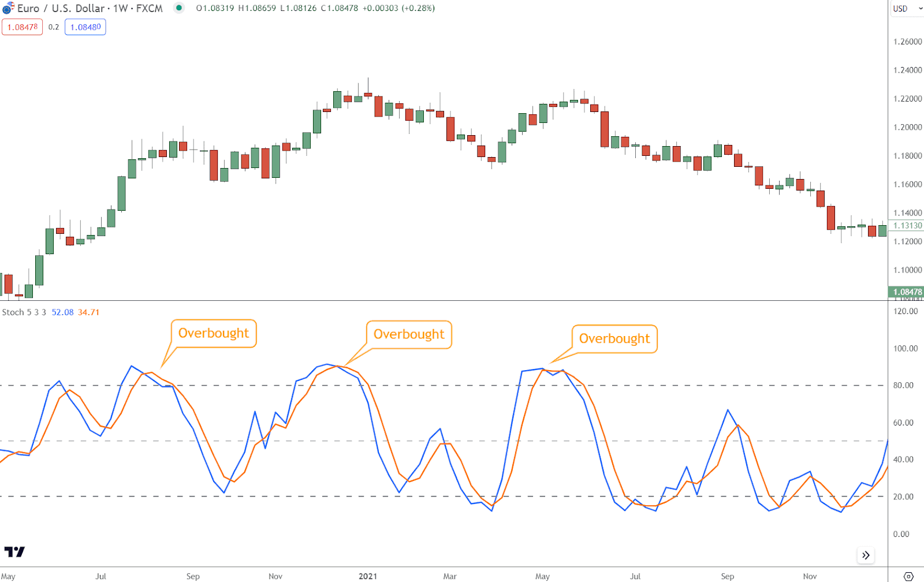
Task: Jump to latest bar with double-arrow button
Action: coord(866,555)
